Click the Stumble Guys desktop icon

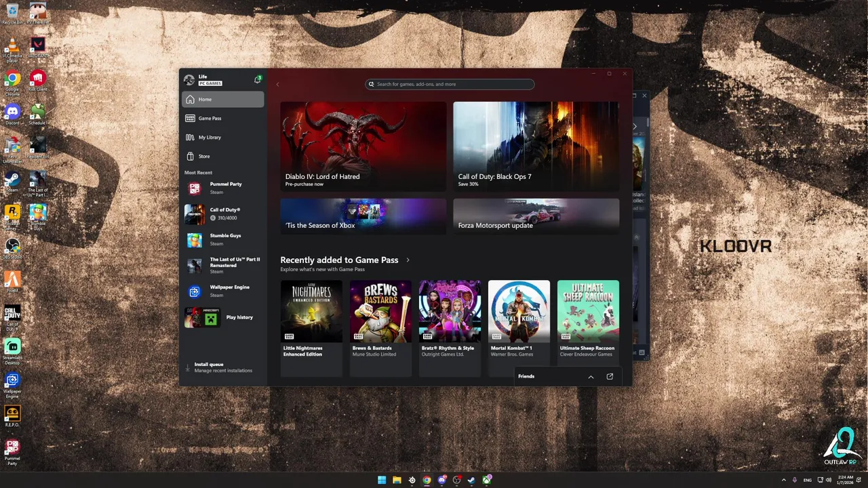(x=38, y=218)
